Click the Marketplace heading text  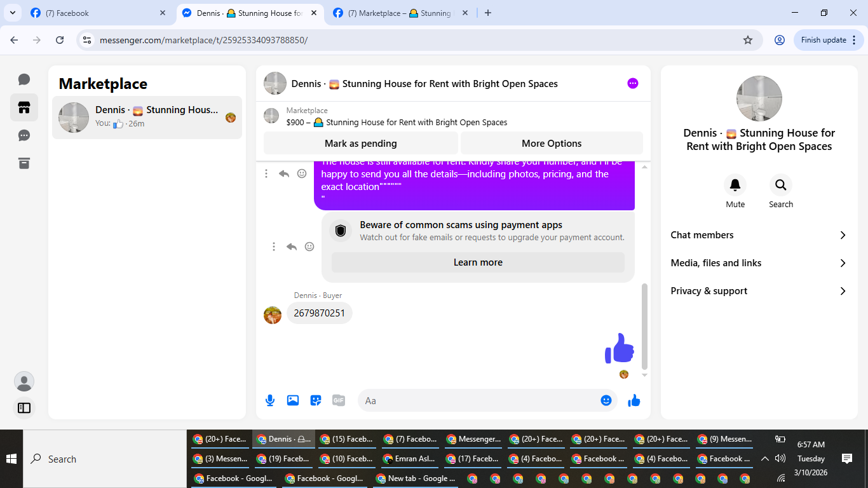[103, 84]
